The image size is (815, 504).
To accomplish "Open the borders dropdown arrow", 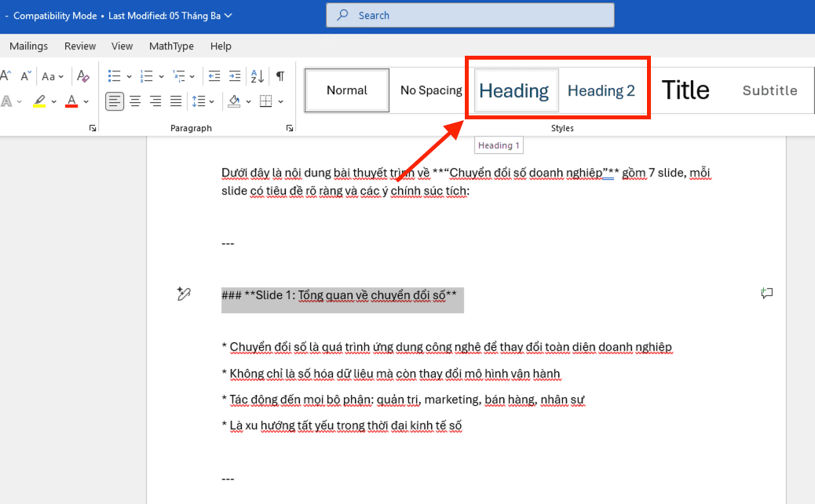I will [280, 102].
